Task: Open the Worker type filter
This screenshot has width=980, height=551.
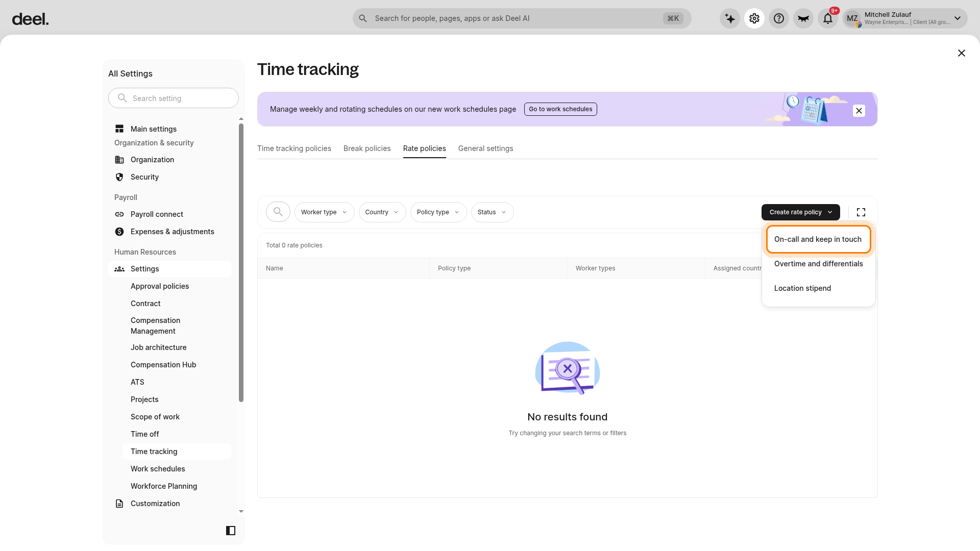Action: pos(324,212)
